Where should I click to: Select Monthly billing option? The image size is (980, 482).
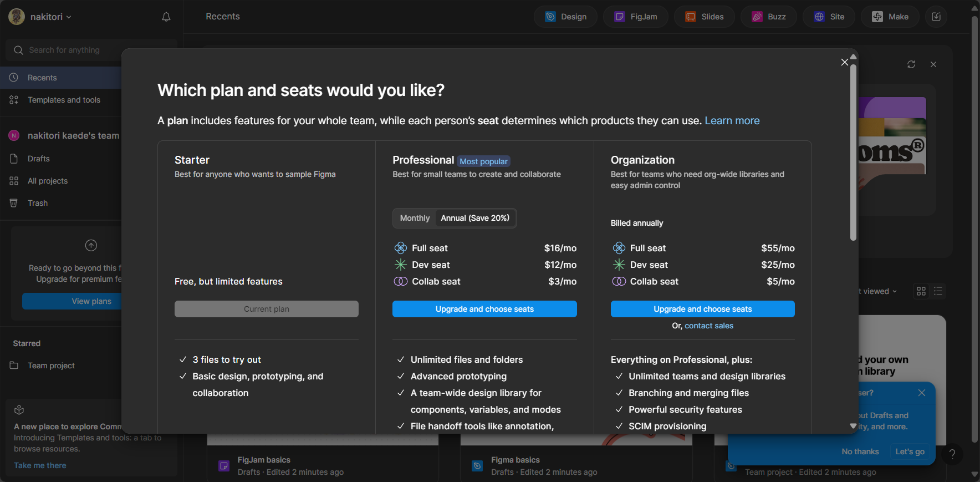point(415,218)
